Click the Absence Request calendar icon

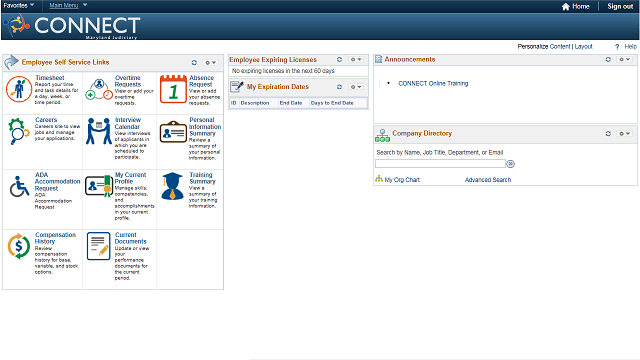[173, 89]
